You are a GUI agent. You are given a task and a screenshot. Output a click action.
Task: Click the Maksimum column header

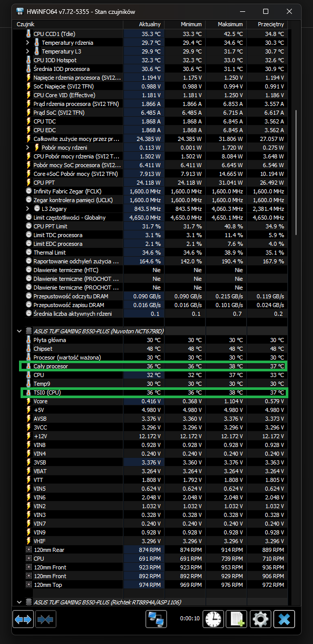(226, 24)
